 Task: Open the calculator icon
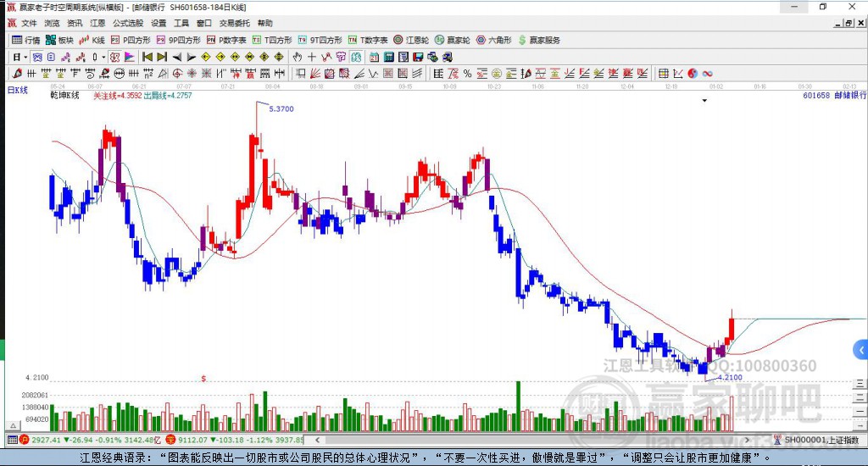point(388,57)
